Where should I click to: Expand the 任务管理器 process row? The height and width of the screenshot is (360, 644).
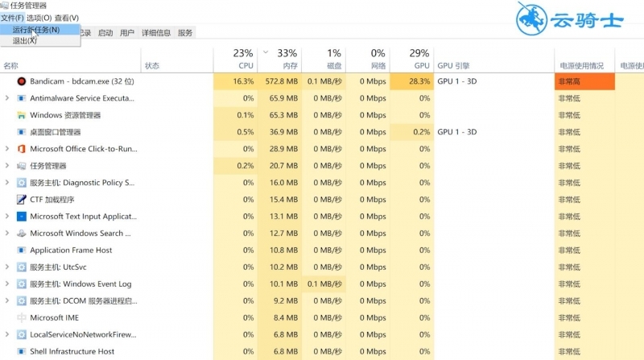pyautogui.click(x=7, y=166)
